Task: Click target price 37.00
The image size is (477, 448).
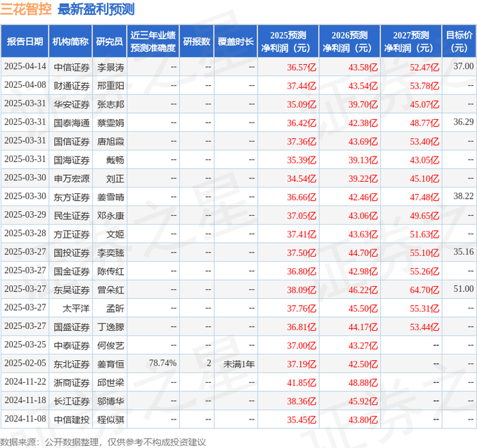Action: coord(463,66)
